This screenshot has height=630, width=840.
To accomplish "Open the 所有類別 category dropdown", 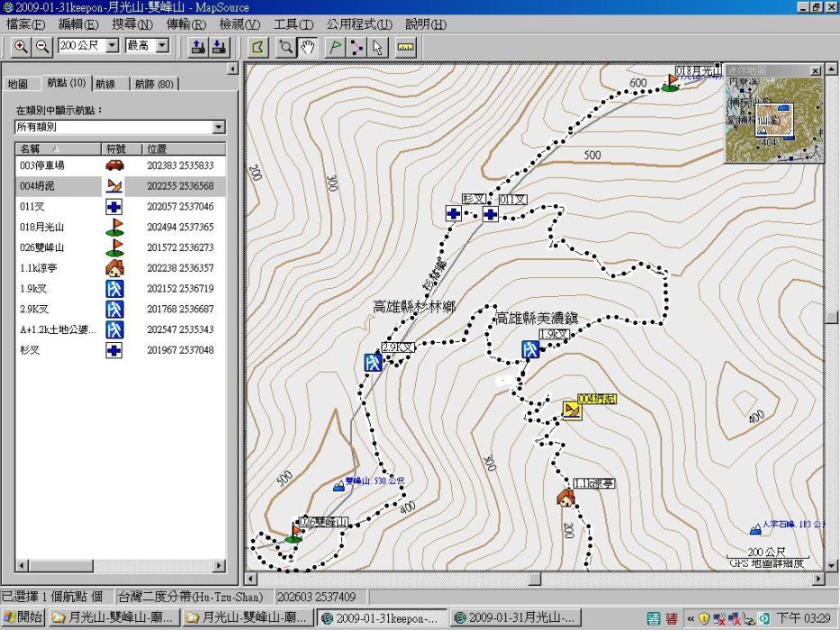I will point(219,127).
